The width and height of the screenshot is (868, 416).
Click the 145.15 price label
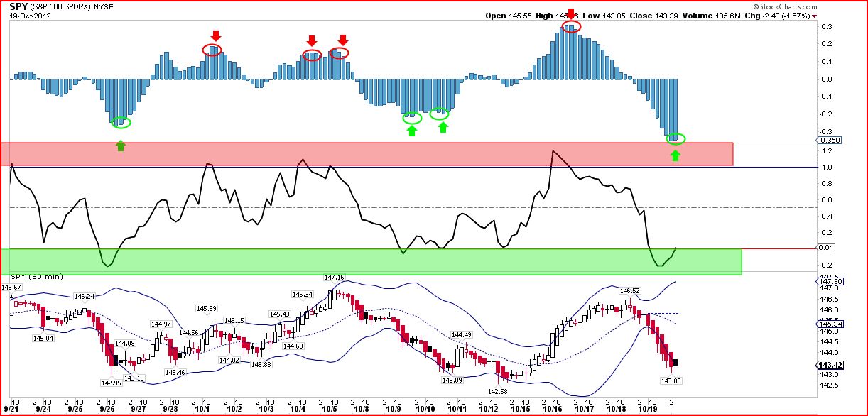tap(234, 321)
